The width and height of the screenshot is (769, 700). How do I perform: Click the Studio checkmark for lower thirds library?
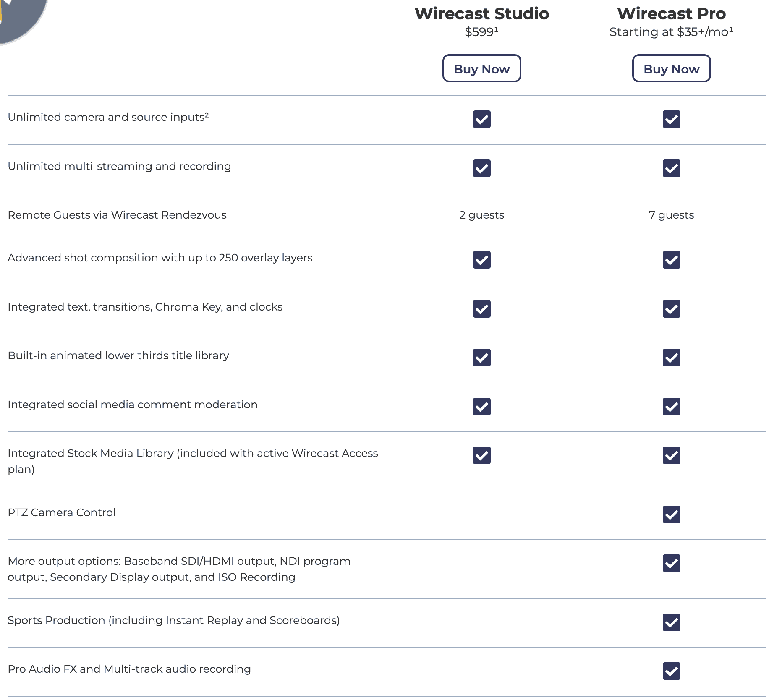(481, 358)
